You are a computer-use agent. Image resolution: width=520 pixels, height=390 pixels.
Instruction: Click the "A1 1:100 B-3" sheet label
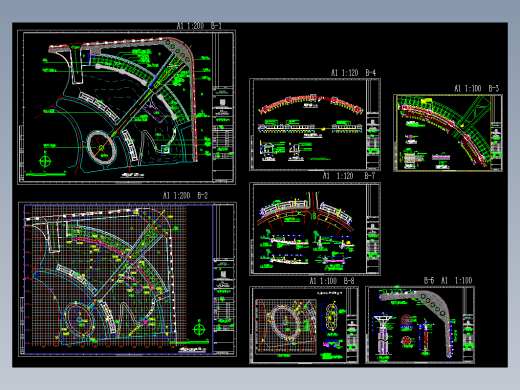[x=477, y=88]
